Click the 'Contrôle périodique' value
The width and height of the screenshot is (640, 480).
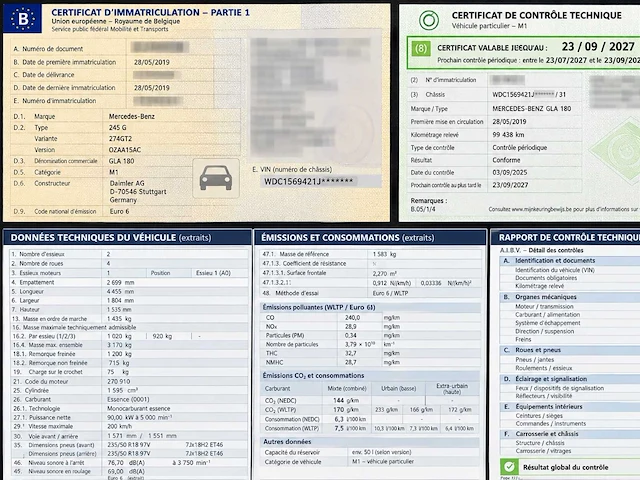tap(520, 147)
